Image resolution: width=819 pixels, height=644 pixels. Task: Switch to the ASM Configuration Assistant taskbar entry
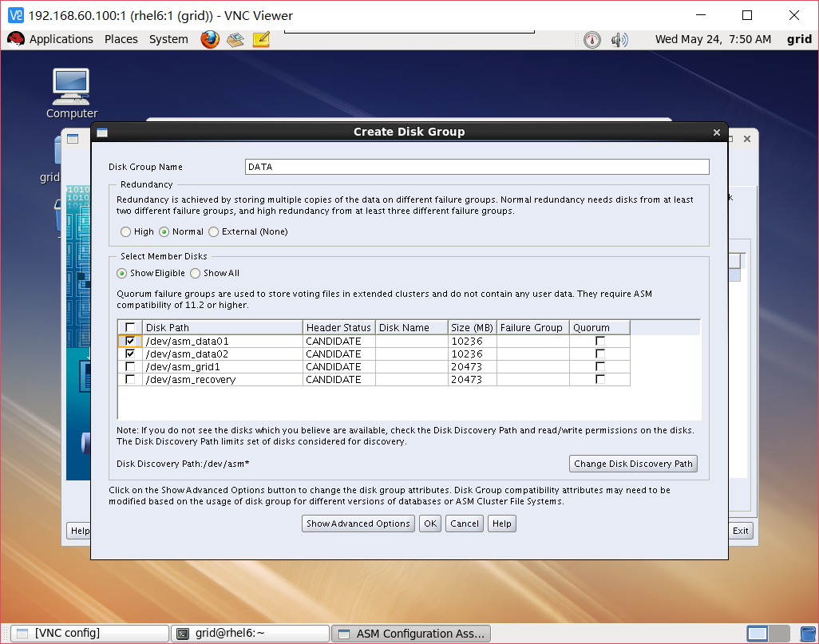[410, 633]
